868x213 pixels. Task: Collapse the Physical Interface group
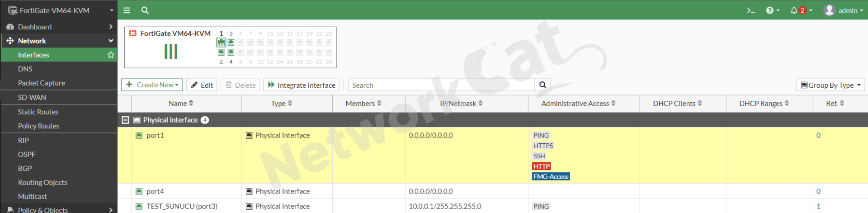click(126, 120)
